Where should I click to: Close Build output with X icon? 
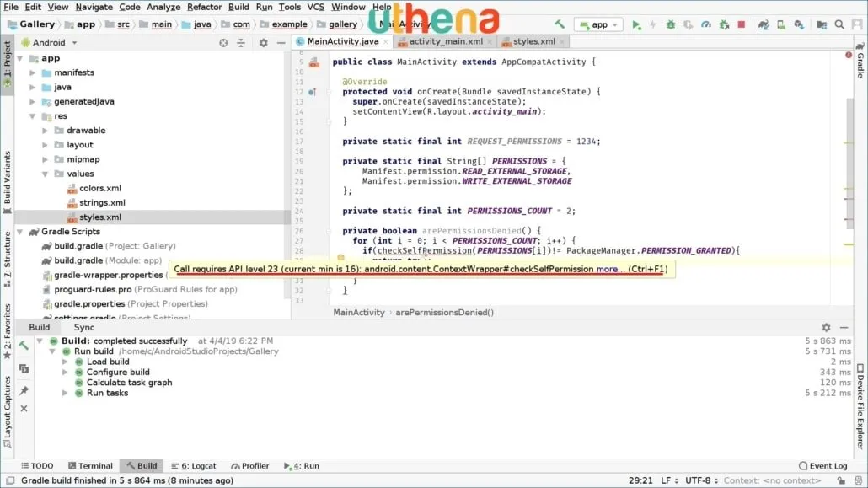click(x=24, y=408)
